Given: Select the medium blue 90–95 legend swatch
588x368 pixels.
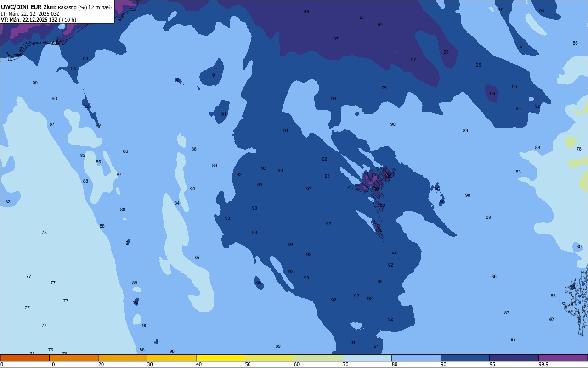Looking at the screenshot, I should click(465, 357).
